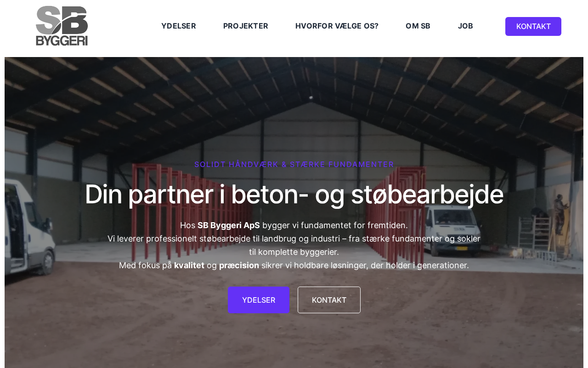The width and height of the screenshot is (588, 368).
Task: Open the YDELSER menu item in the navigation bar
Action: pos(179,26)
